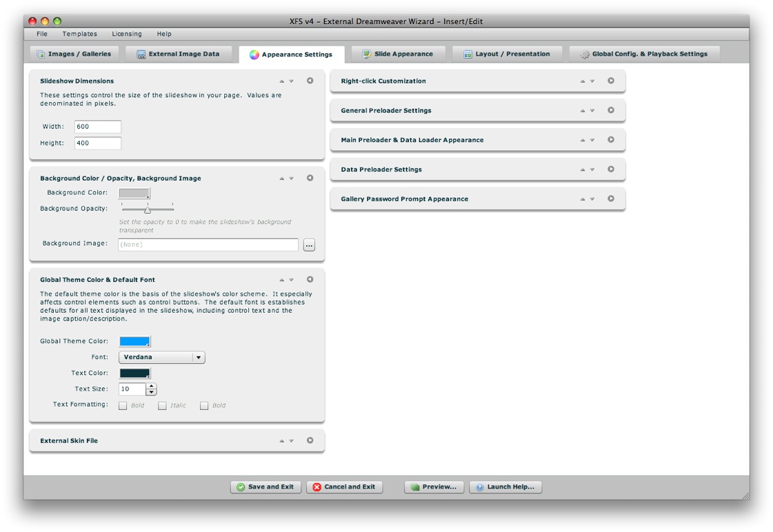Click the Save and Exit button

click(265, 487)
